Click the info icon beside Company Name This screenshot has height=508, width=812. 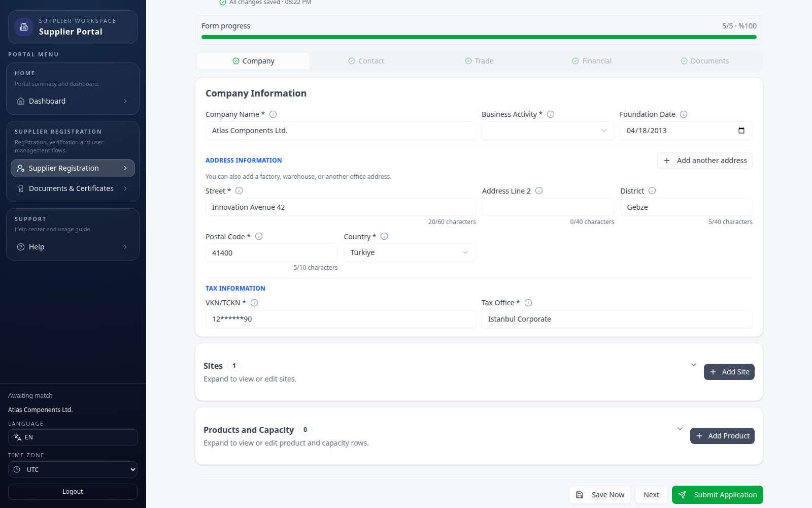273,114
